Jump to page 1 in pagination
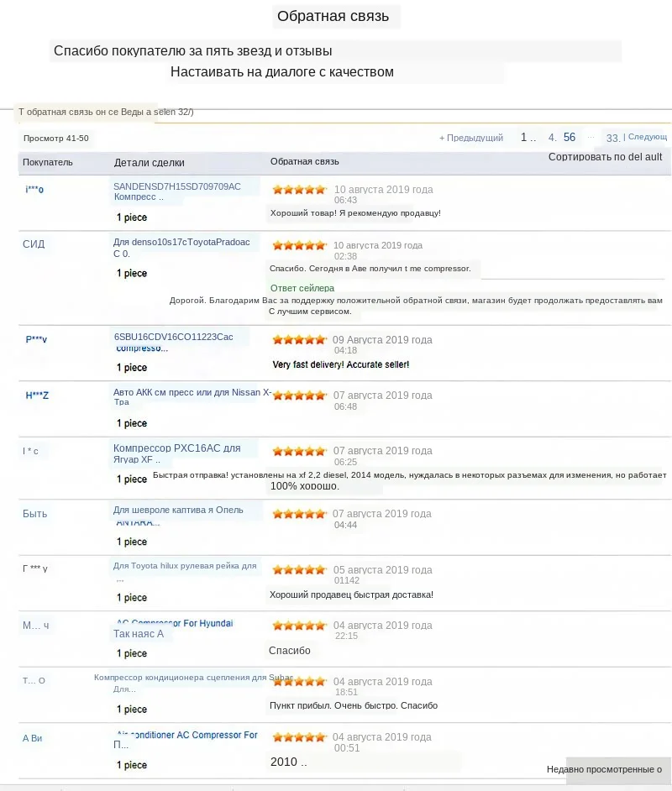The height and width of the screenshot is (791, 672). 524,138
